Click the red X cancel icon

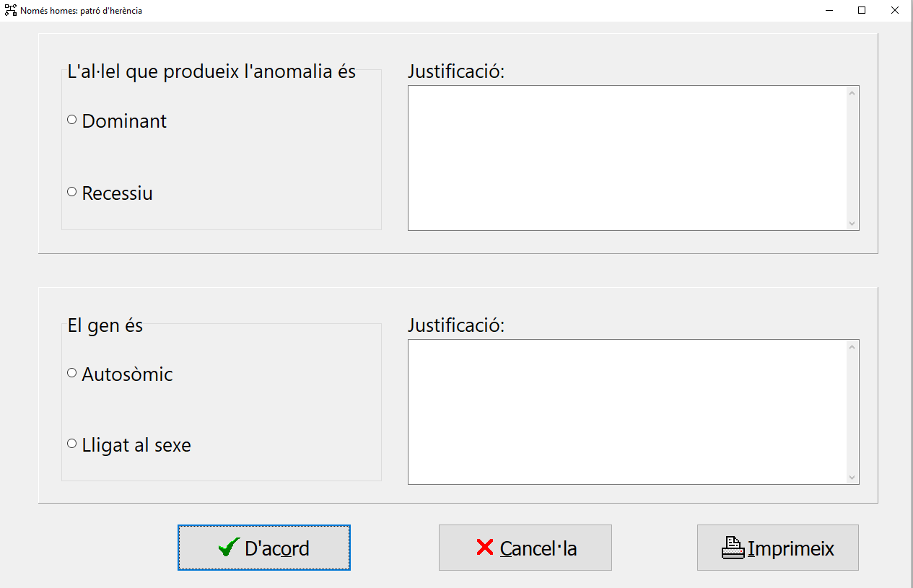[x=485, y=548]
